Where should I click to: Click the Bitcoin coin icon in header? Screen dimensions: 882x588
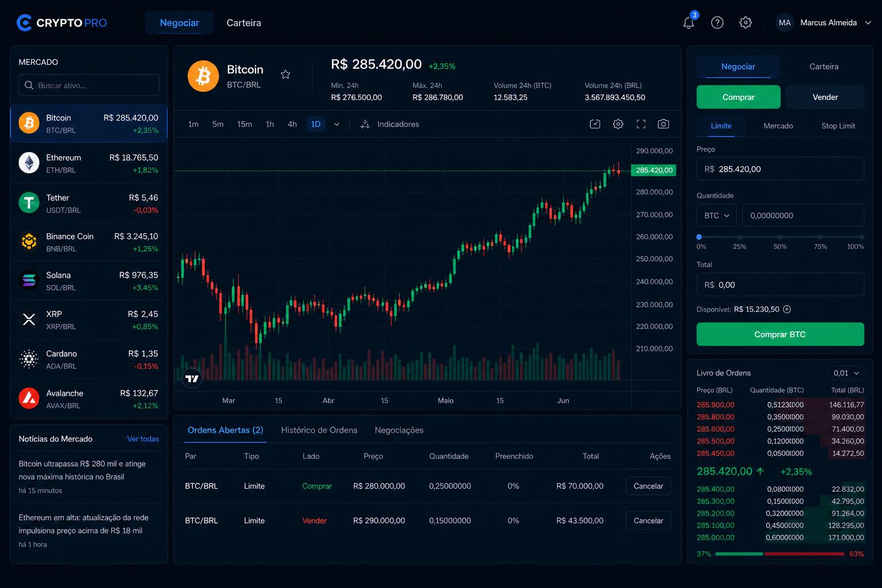(x=203, y=76)
